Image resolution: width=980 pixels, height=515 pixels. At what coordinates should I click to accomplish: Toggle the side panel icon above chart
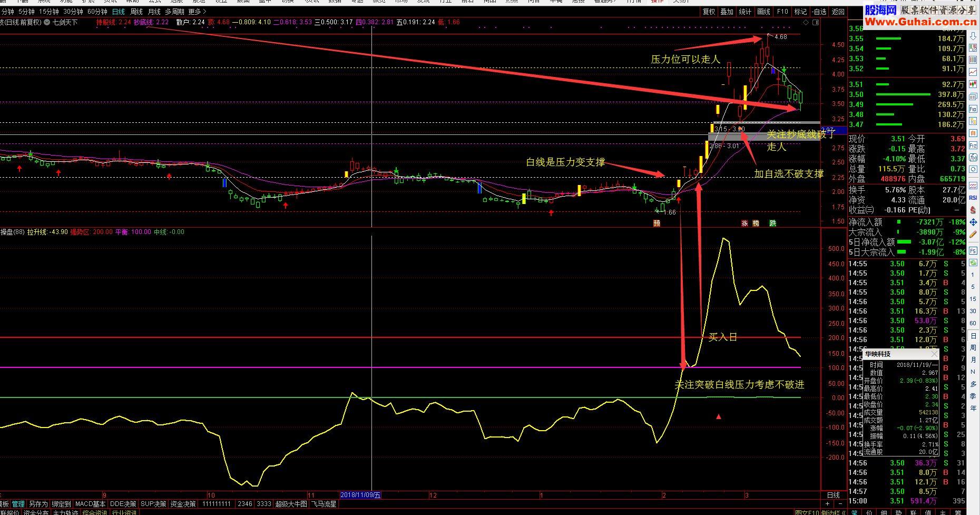coord(816,23)
